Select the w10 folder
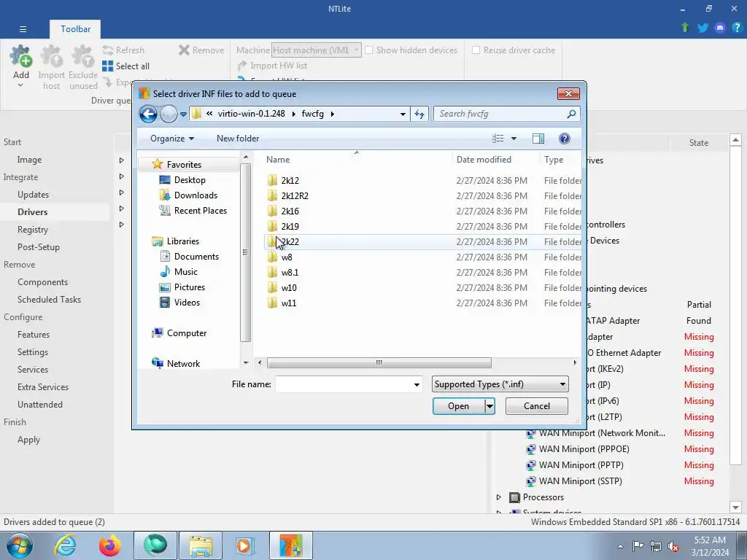The width and height of the screenshot is (747, 560). click(289, 287)
